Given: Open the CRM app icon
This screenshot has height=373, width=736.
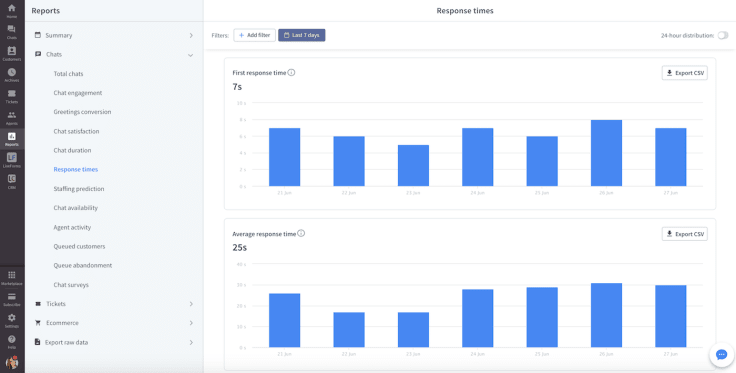Looking at the screenshot, I should click(12, 179).
